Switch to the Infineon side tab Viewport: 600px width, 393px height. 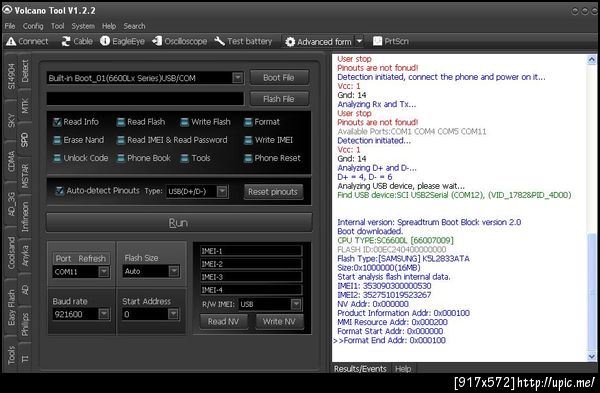point(24,217)
